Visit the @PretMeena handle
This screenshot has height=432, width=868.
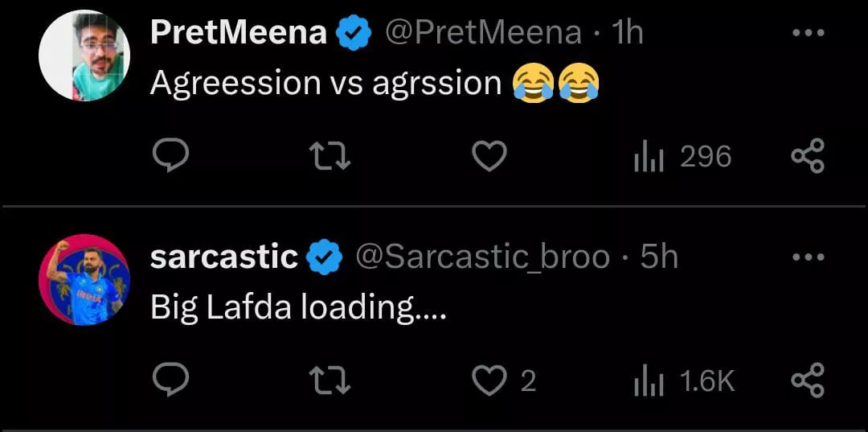click(x=483, y=33)
